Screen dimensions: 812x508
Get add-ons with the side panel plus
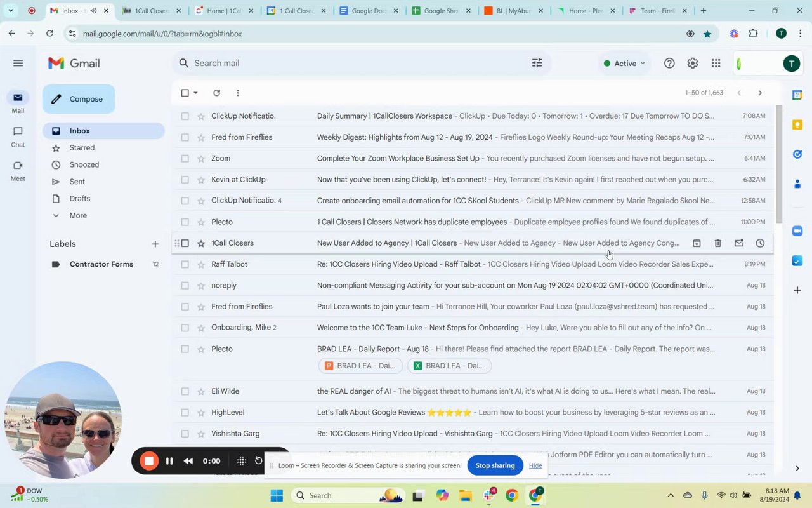click(797, 290)
